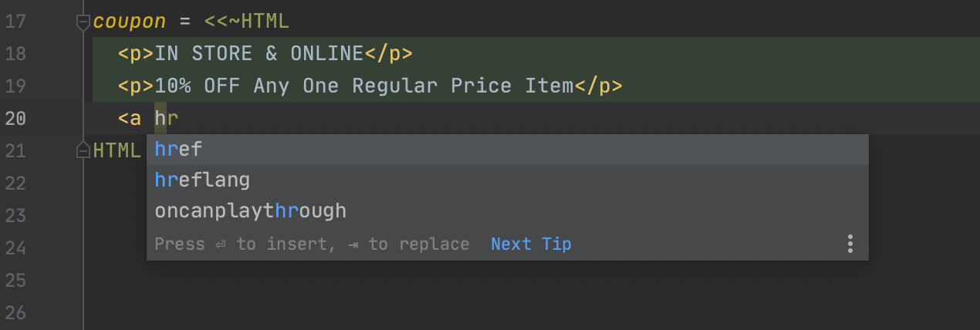Click line number 25 in the gutter
The width and height of the screenshot is (980, 330).
pyautogui.click(x=15, y=281)
